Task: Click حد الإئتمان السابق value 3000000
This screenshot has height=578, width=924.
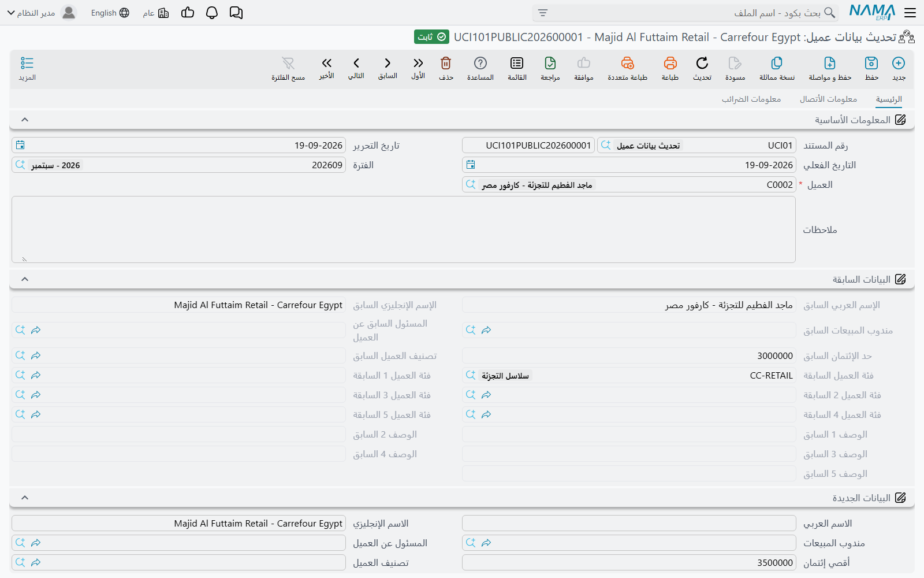Action: coord(629,355)
